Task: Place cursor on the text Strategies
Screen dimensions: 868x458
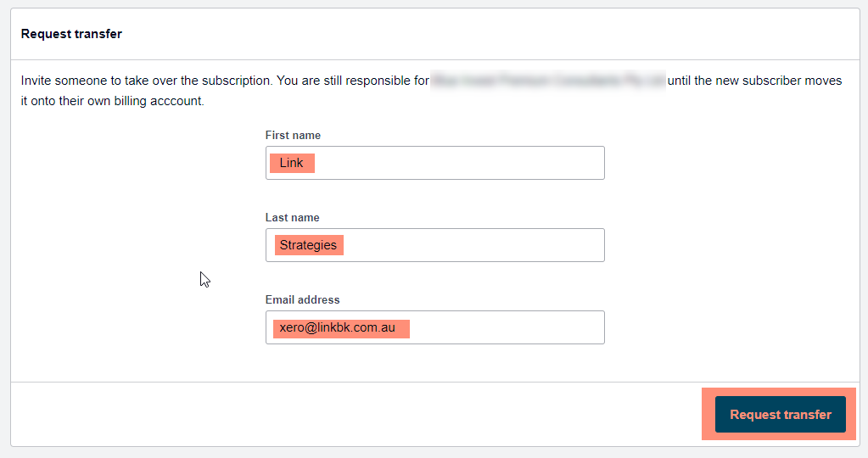Action: coord(308,245)
